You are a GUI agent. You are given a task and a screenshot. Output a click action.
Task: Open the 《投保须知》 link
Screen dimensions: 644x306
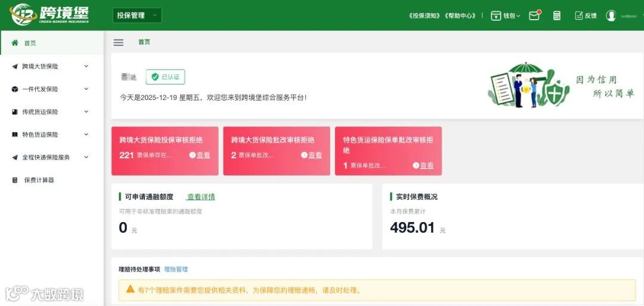click(x=425, y=15)
